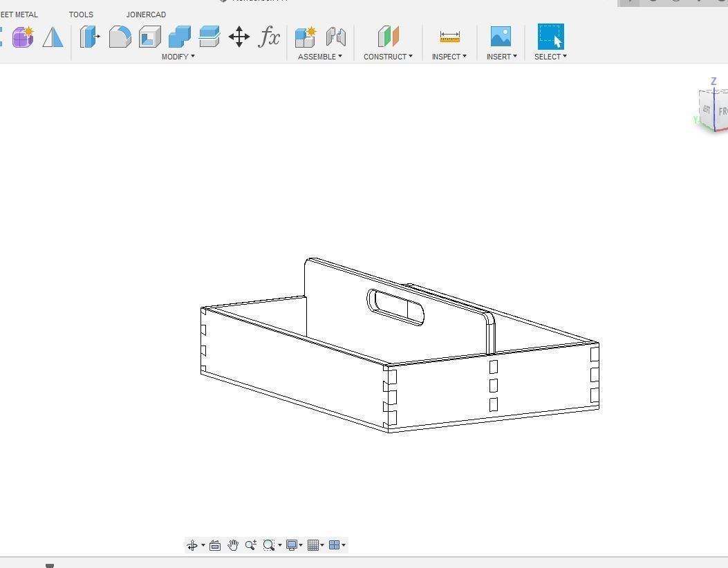Click the FRONT face of ViewCube
The image size is (728, 568).
721,111
